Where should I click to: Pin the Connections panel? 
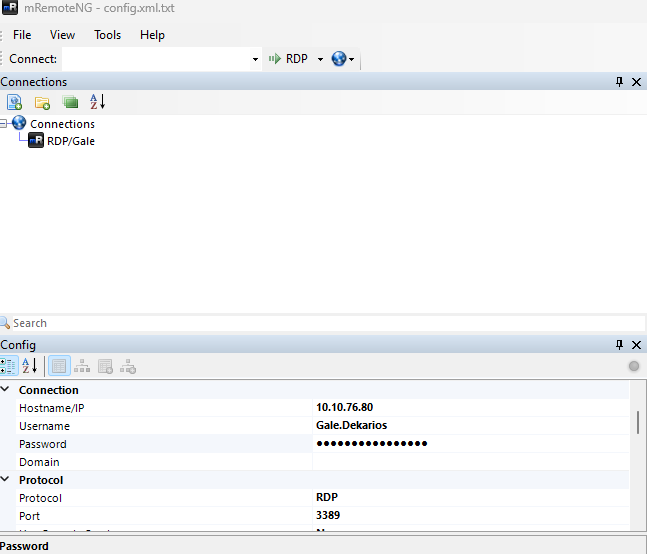(x=619, y=82)
